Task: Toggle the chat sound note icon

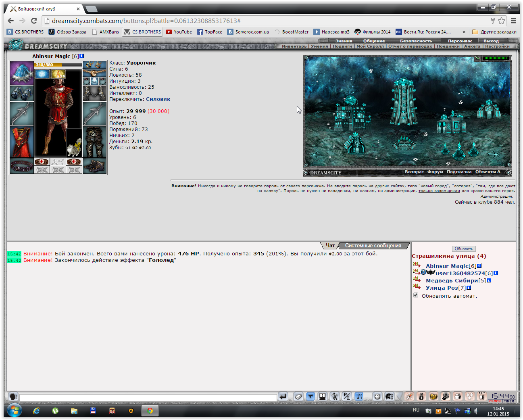Action: [359, 397]
